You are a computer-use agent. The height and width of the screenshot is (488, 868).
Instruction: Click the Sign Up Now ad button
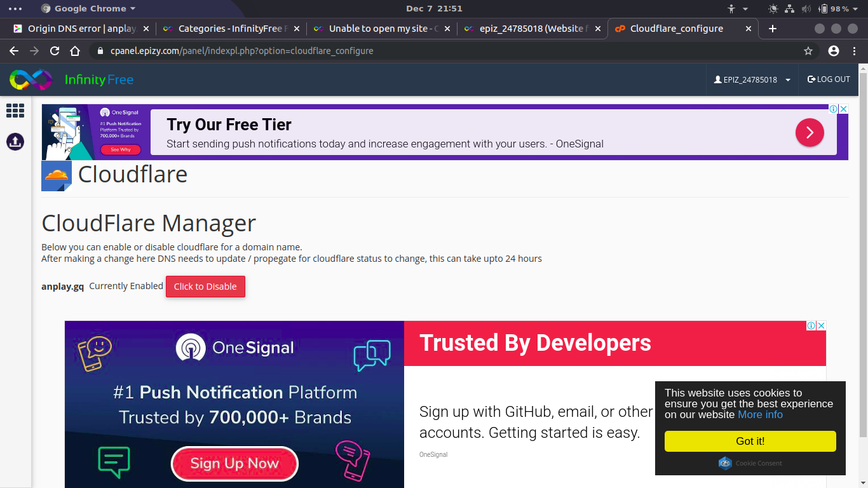[234, 464]
